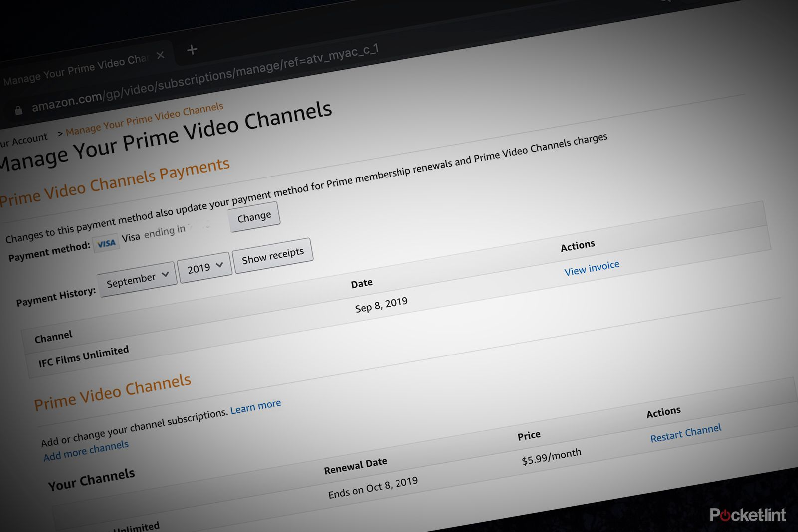Image resolution: width=798 pixels, height=532 pixels.
Task: Open a new browser tab
Action: coord(192,50)
